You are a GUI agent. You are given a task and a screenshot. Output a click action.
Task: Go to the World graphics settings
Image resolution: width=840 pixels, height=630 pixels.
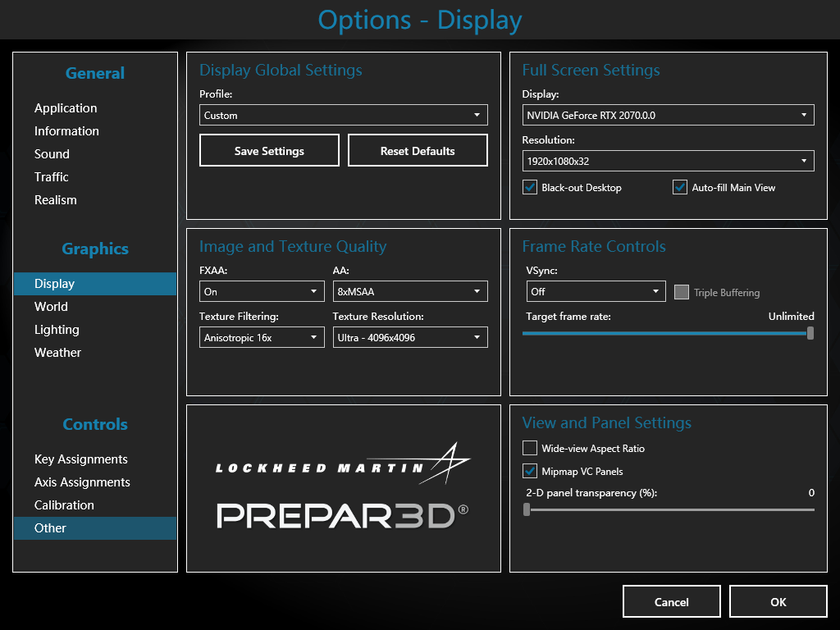coord(51,307)
